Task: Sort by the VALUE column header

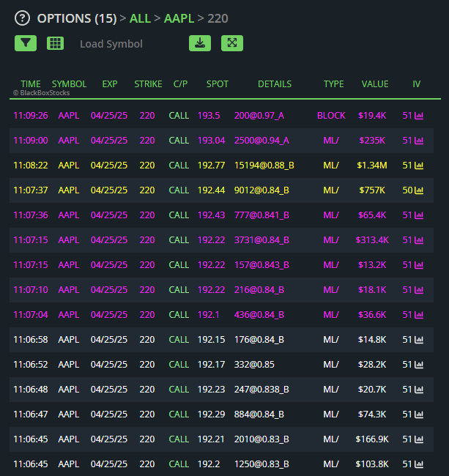Action: pos(375,84)
